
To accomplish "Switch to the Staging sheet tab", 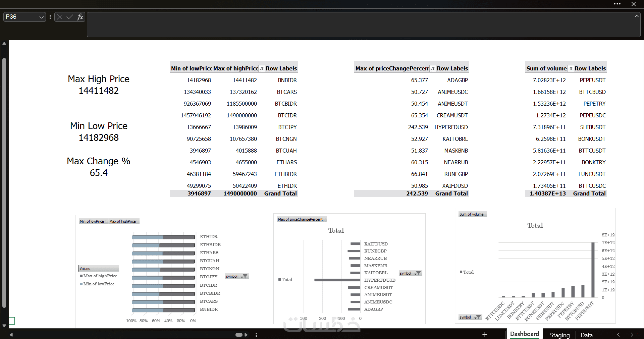I will tap(559, 335).
